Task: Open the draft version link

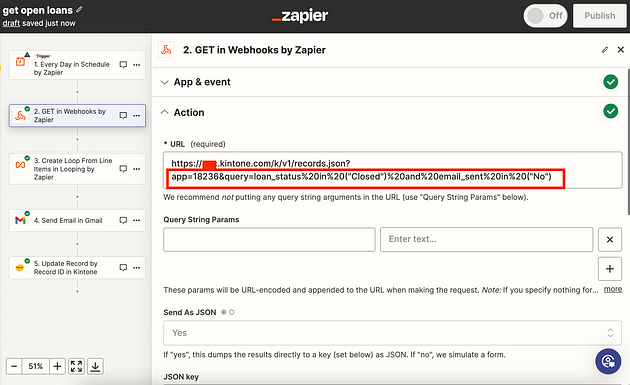Action: coord(11,23)
